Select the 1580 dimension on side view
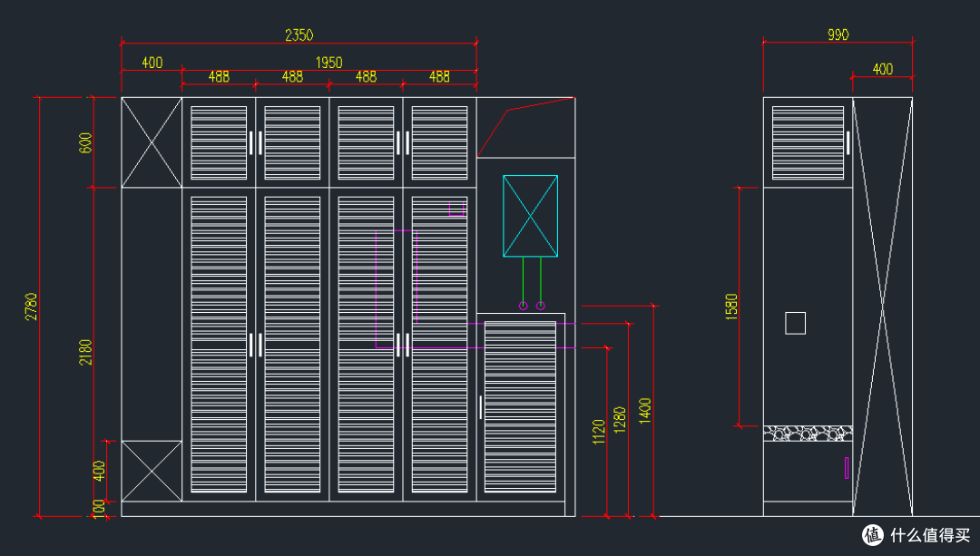980x556 pixels. pos(731,307)
